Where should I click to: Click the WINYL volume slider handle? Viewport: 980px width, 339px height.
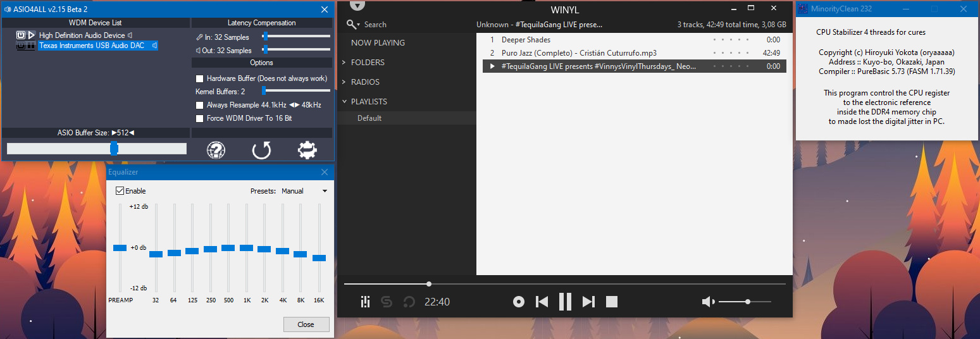click(x=748, y=302)
